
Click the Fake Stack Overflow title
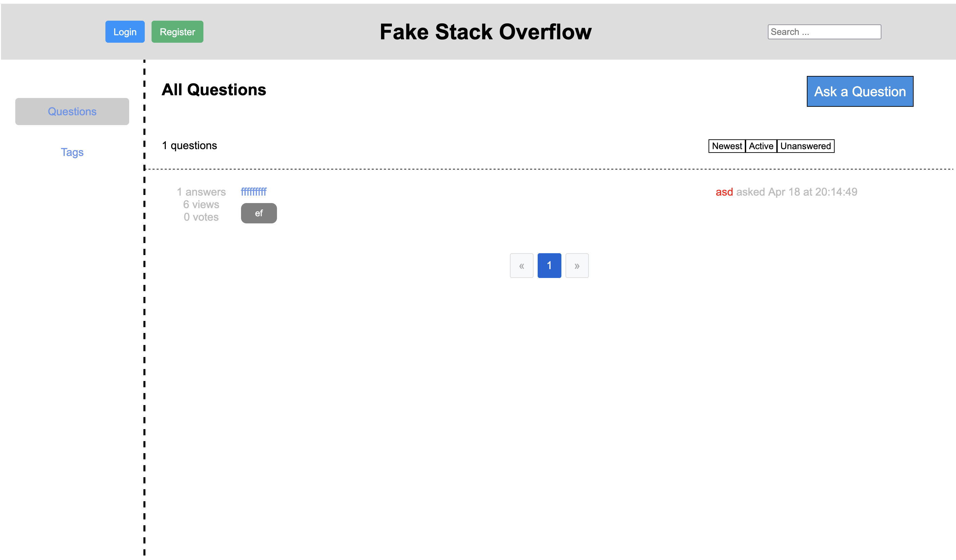[485, 32]
